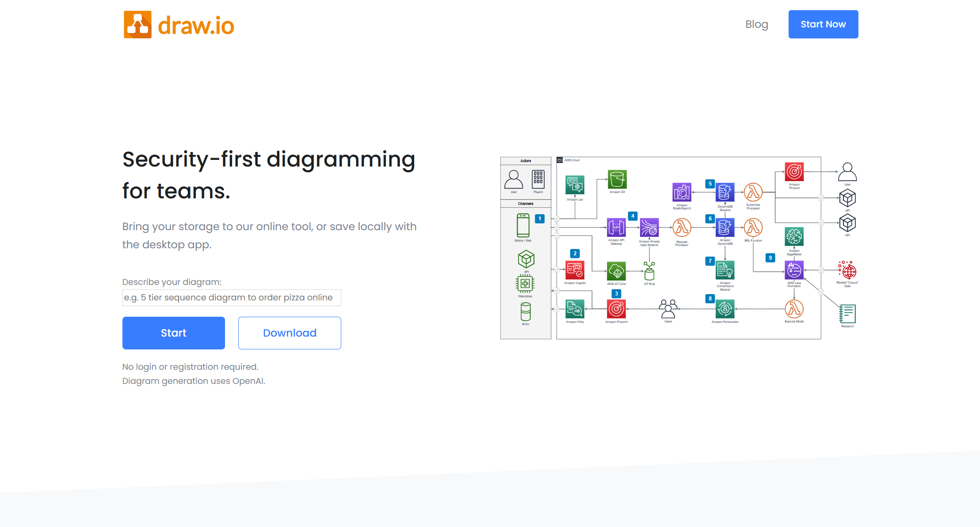The height and width of the screenshot is (527, 980).
Task: Open the Blog link
Action: tap(756, 24)
